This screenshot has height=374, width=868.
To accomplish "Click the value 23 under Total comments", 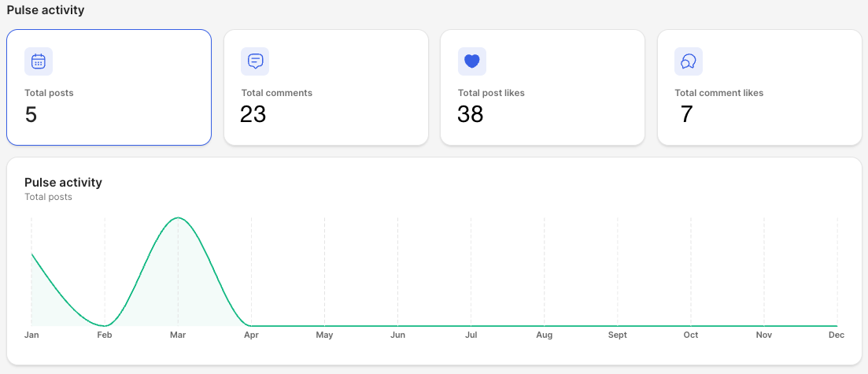I will (x=253, y=114).
